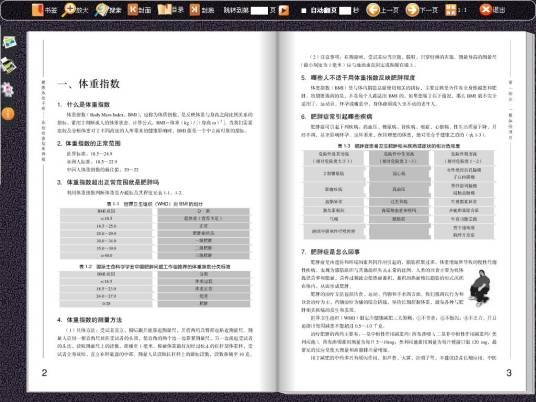Open the 搜索 search tool

coord(108,10)
